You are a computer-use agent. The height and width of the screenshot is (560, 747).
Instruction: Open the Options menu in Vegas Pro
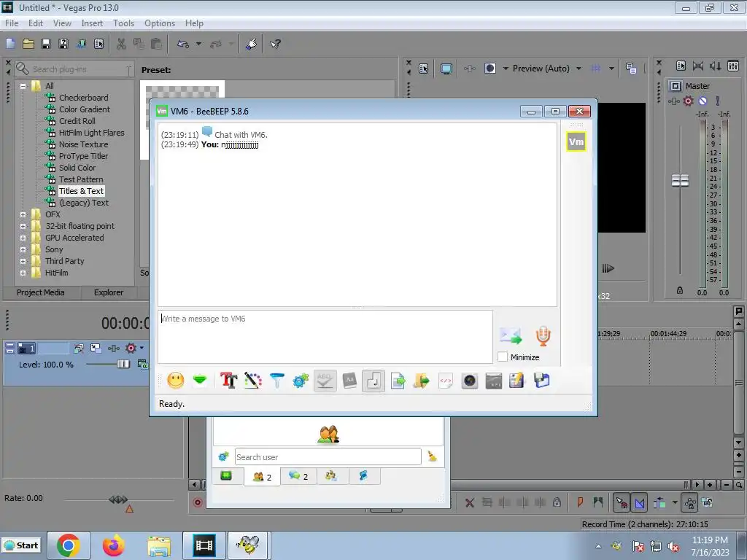tap(160, 23)
